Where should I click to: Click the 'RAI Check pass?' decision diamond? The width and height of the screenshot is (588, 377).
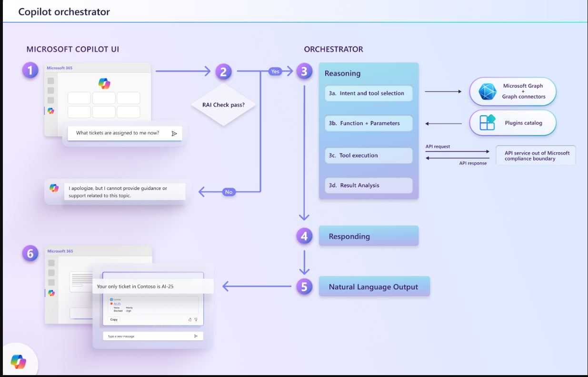tap(224, 105)
